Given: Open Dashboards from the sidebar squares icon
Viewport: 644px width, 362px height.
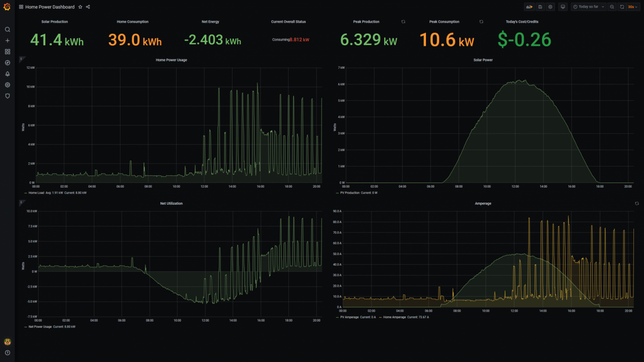Looking at the screenshot, I should tap(7, 51).
